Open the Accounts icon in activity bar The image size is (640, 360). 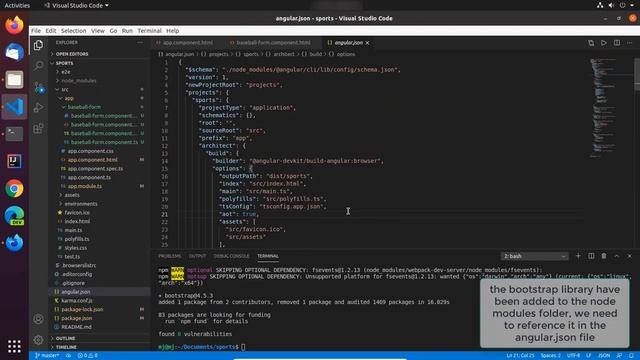[38, 319]
